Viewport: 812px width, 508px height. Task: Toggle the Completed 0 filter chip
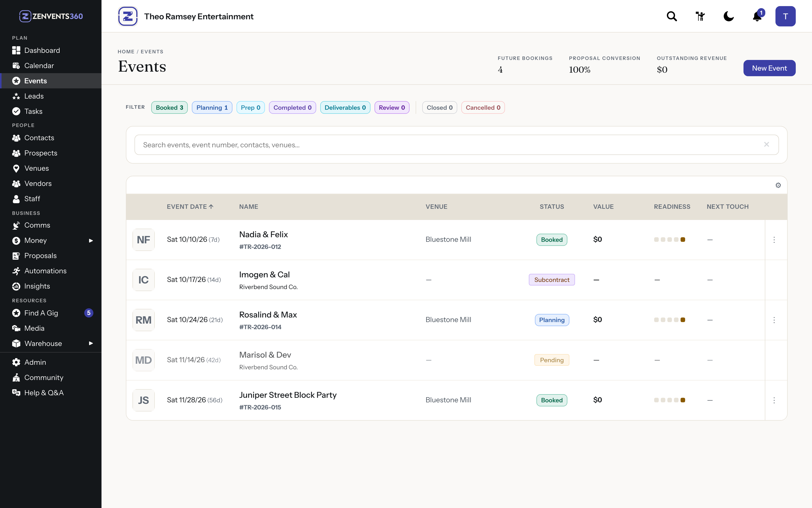(x=293, y=107)
